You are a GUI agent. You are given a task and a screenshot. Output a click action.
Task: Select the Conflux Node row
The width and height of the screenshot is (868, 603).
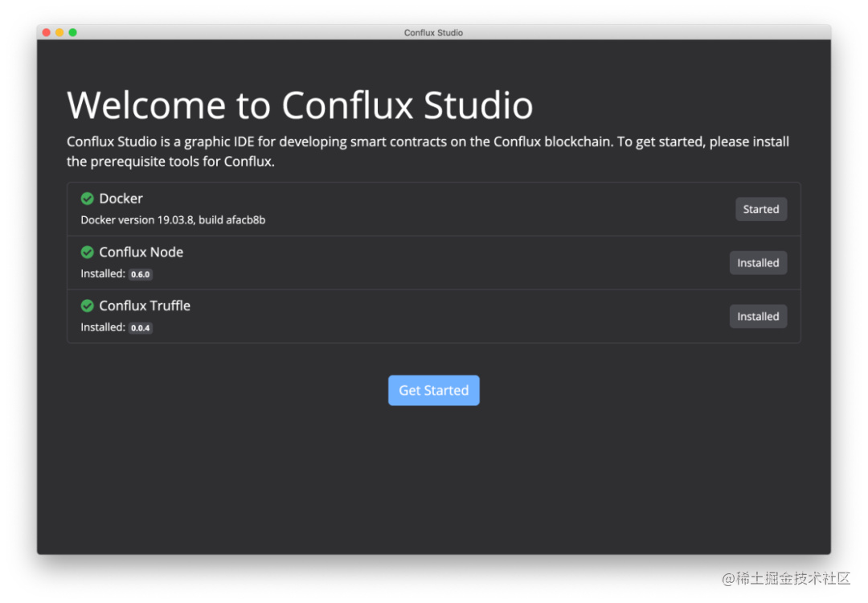pyautogui.click(x=434, y=262)
